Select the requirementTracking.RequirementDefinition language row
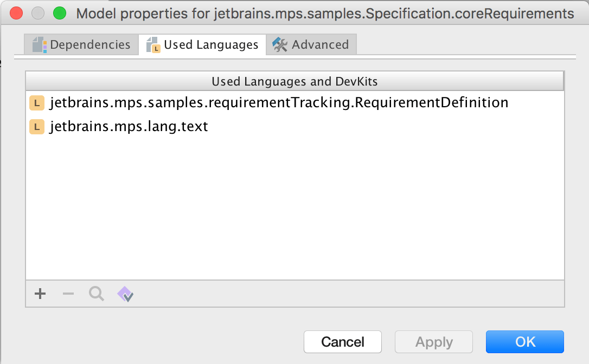The image size is (589, 364). pos(279,102)
